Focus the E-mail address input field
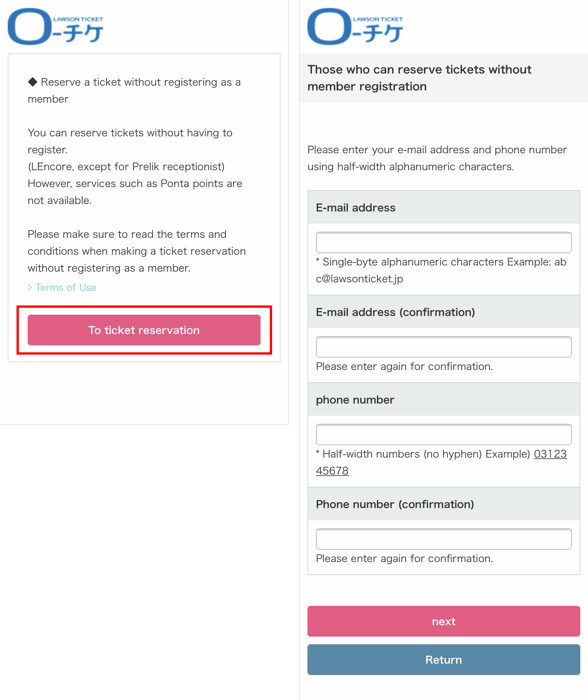This screenshot has height=700, width=588. (x=443, y=242)
